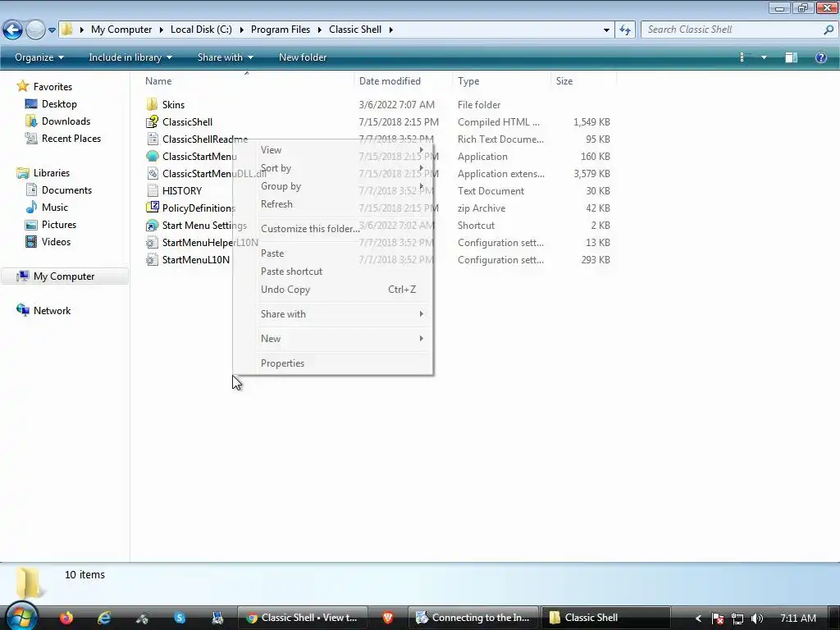
Task: Select the HISTORY text file icon
Action: point(152,190)
